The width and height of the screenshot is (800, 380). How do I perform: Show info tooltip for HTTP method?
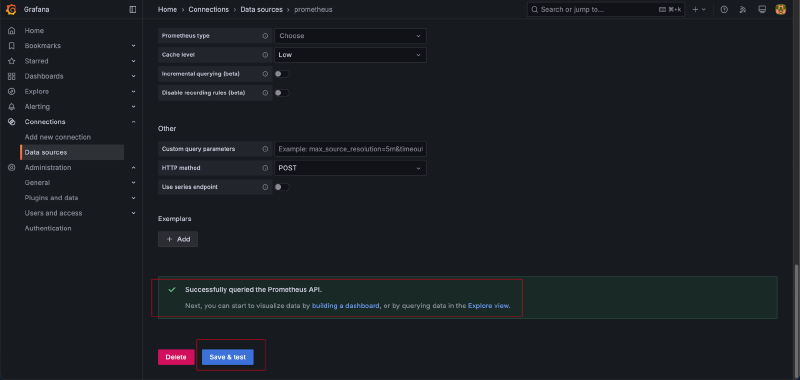265,168
